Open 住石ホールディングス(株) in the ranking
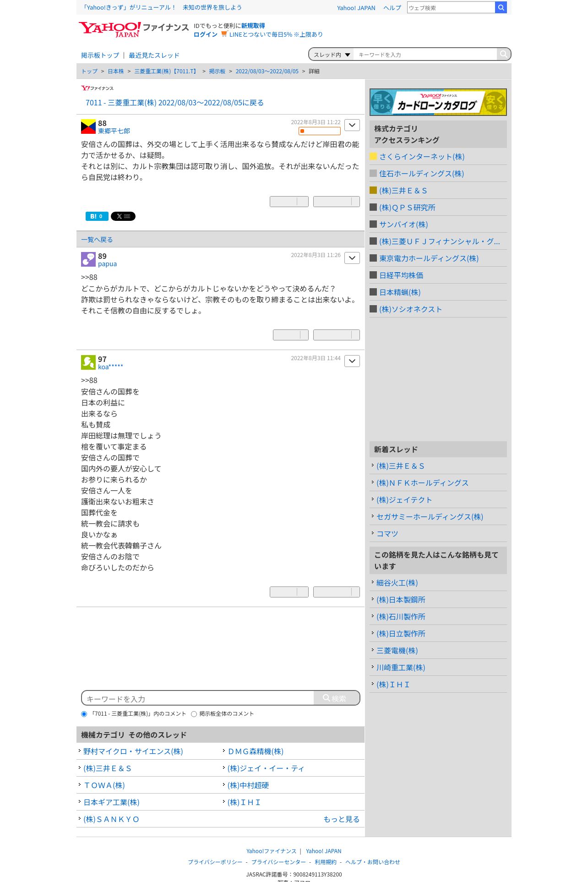Viewport: 588px width, 882px height. (x=421, y=174)
